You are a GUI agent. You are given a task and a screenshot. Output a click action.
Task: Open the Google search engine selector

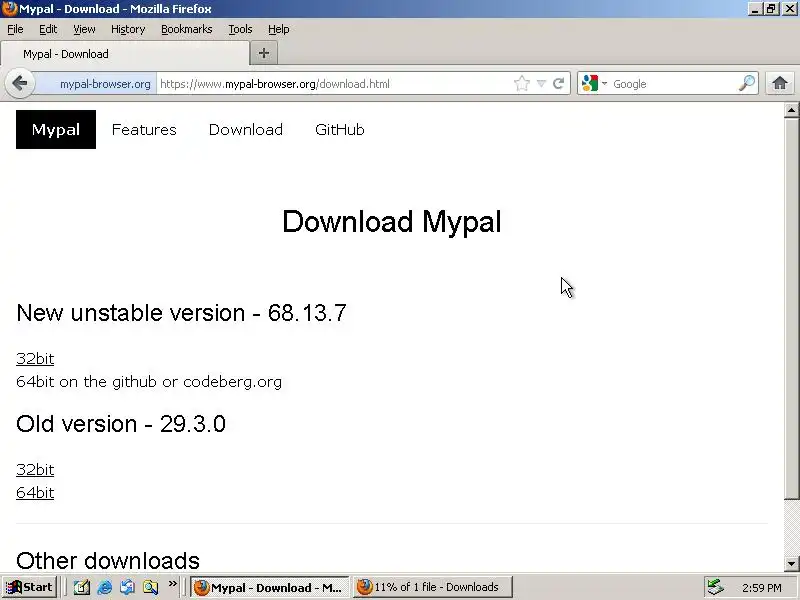tap(594, 84)
